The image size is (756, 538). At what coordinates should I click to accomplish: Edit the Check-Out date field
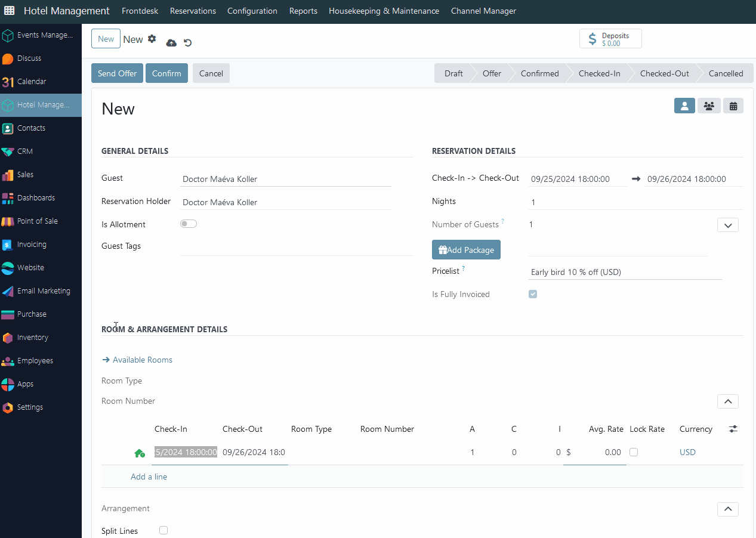pos(694,179)
